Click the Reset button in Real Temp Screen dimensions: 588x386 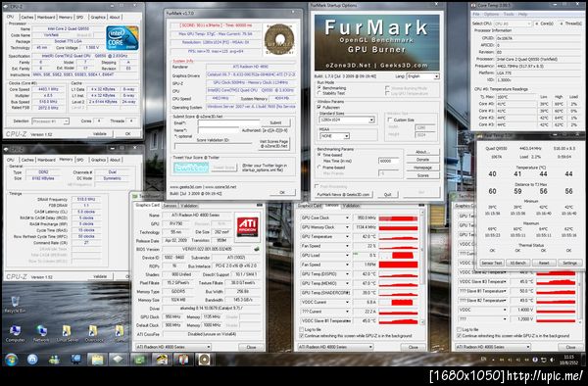pyautogui.click(x=544, y=263)
